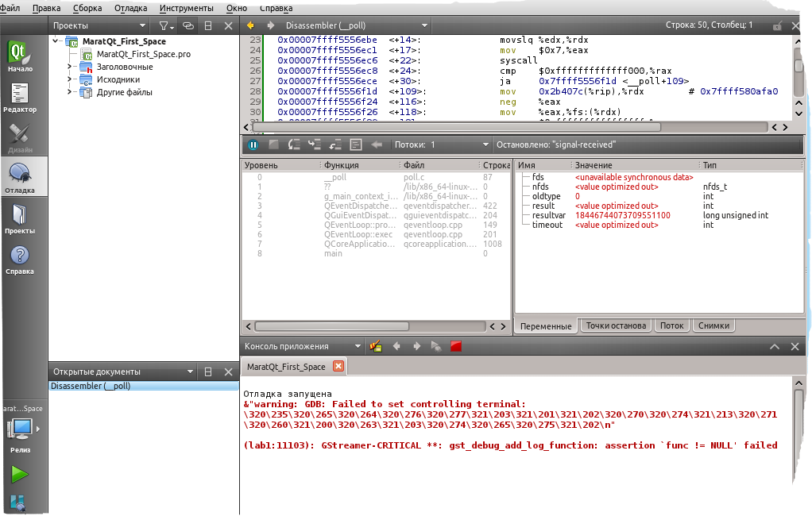Open the Disassembler (__poll) document dropdown
Screen dimensions: 812x516
[356, 25]
